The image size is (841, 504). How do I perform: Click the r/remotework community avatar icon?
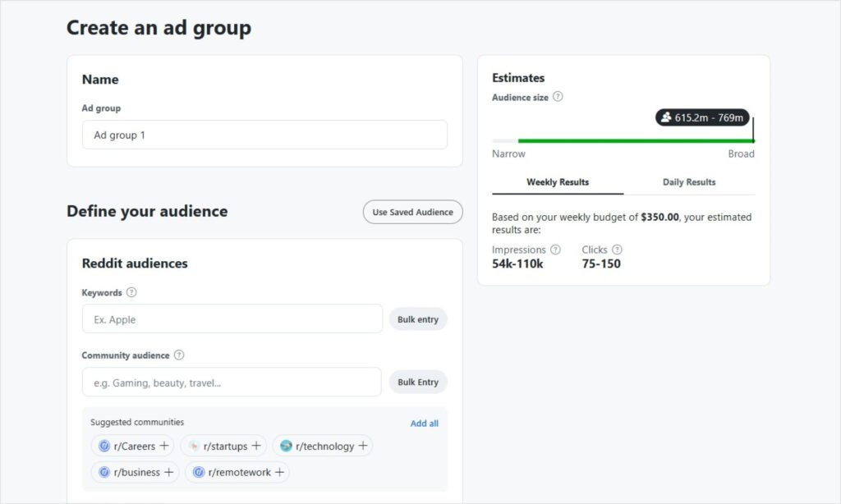point(199,472)
